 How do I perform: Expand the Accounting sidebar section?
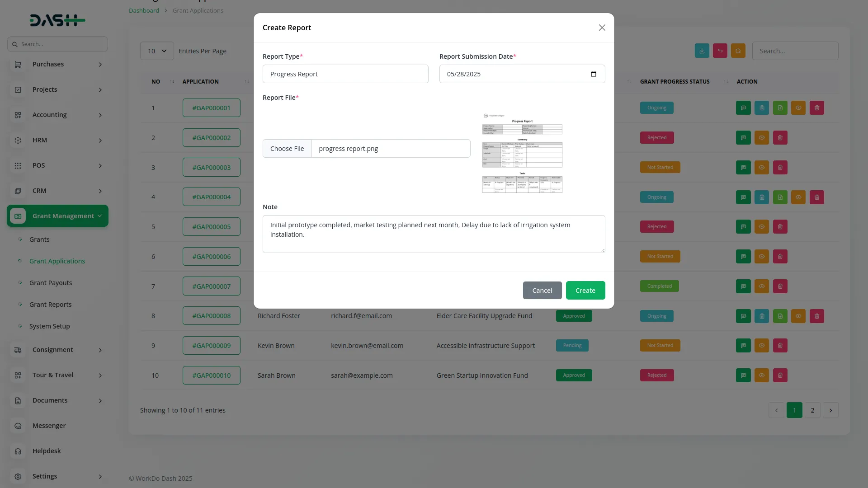click(x=57, y=115)
